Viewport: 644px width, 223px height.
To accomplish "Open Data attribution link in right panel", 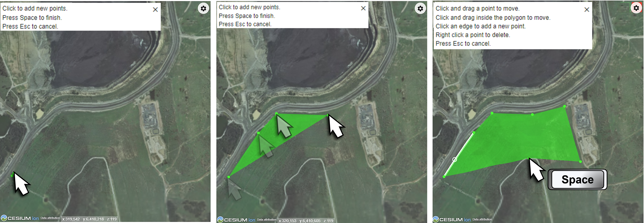I will pyautogui.click(x=482, y=219).
